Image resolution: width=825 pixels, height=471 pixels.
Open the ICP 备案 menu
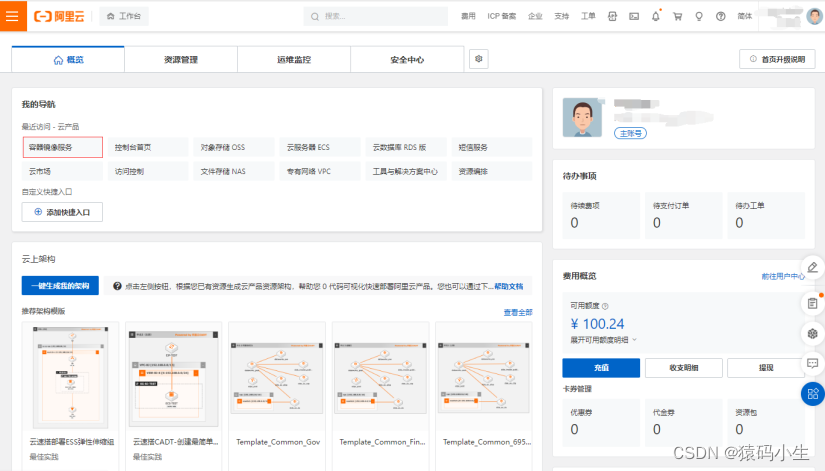(x=501, y=16)
